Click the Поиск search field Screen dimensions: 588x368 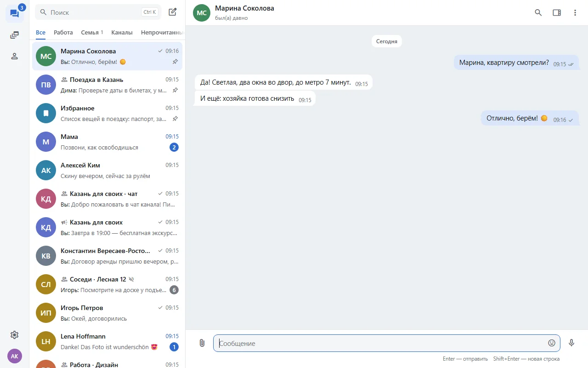tap(98, 12)
